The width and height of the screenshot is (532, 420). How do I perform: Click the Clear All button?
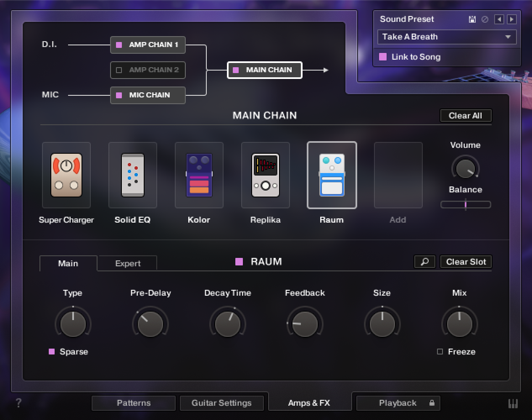(x=465, y=115)
